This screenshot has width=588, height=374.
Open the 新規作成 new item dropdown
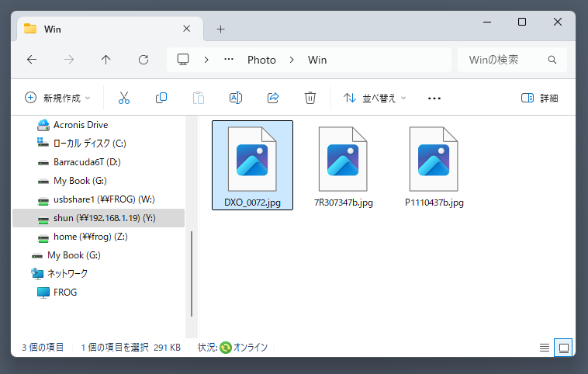(x=57, y=98)
